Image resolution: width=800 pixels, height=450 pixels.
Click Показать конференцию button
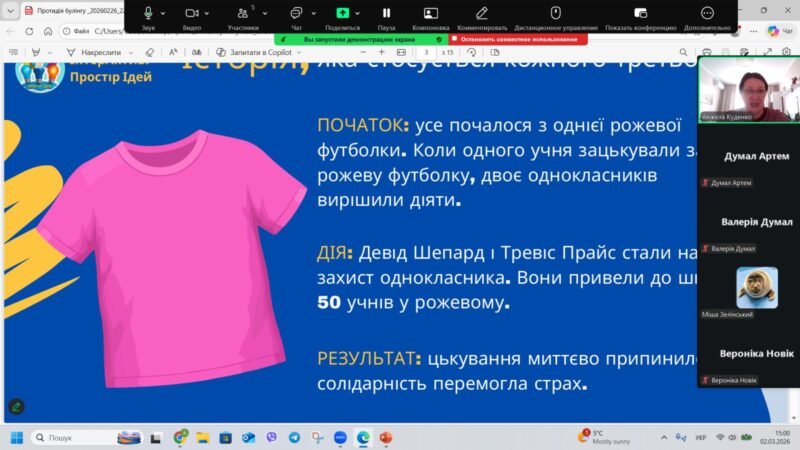640,14
